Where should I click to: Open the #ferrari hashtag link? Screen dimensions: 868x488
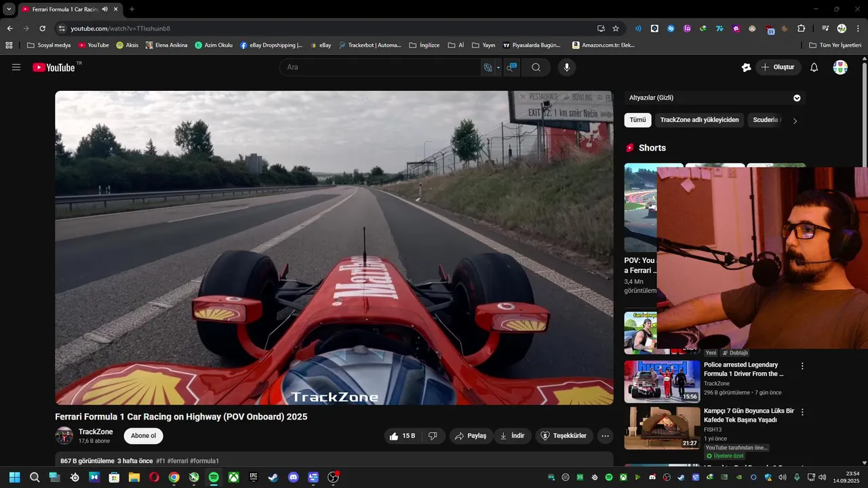point(178,461)
